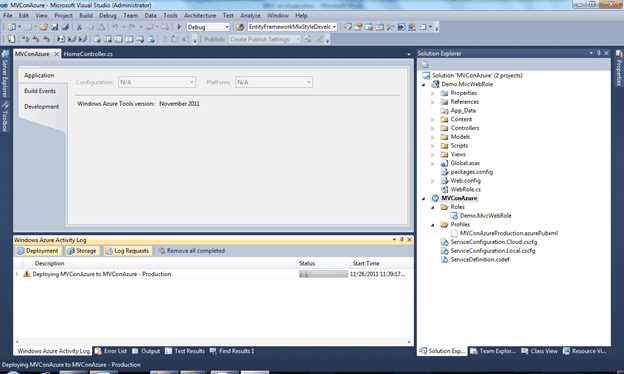Toggle the Log Requests filter button
This screenshot has width=624, height=374.
pyautogui.click(x=127, y=251)
